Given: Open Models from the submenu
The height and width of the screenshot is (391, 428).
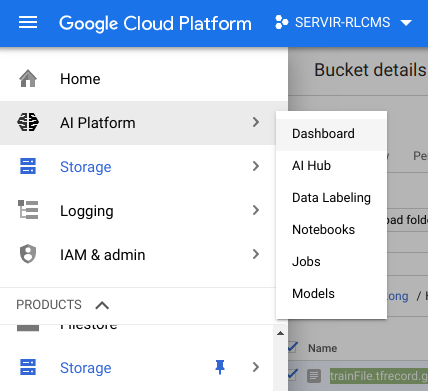Looking at the screenshot, I should (331, 294).
